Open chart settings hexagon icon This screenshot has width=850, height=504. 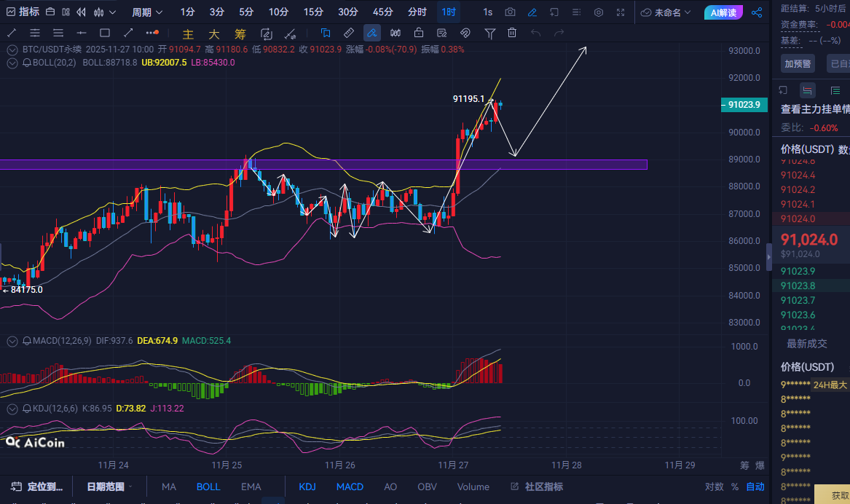pyautogui.click(x=599, y=12)
